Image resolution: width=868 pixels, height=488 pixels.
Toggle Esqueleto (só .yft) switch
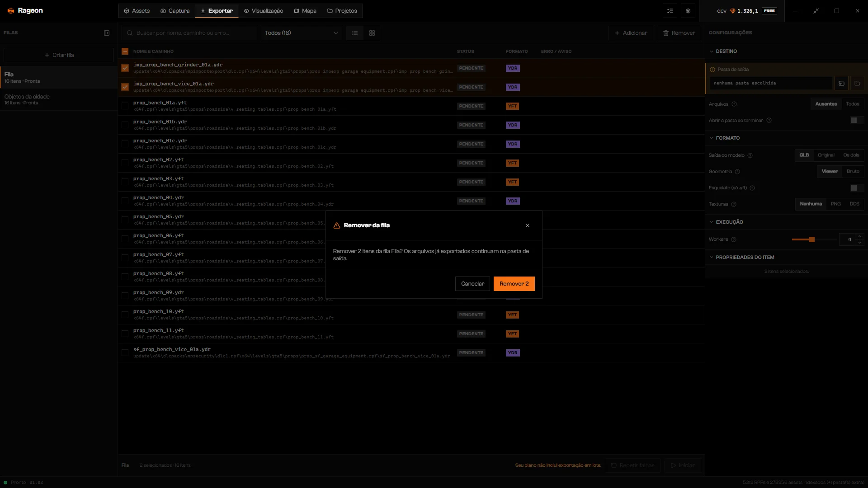(x=857, y=188)
